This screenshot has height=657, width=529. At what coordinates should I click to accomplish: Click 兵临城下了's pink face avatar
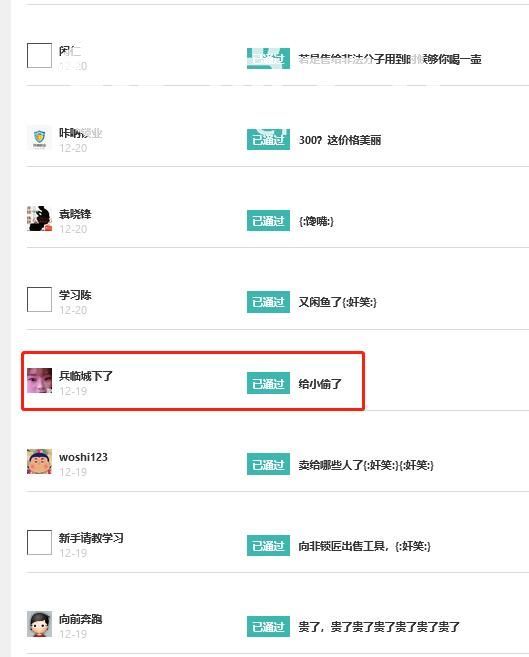coord(39,380)
